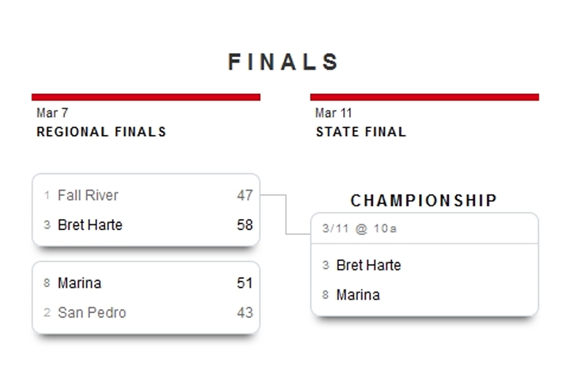This screenshot has width=577, height=392.
Task: Click Bret Harte's score of 58
Action: click(244, 225)
